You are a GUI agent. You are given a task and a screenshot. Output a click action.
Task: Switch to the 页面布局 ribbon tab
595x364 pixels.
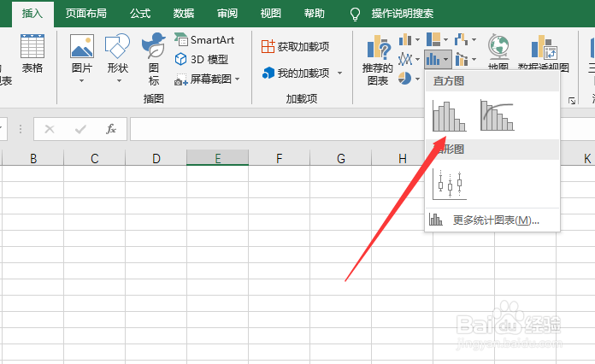[x=85, y=14]
